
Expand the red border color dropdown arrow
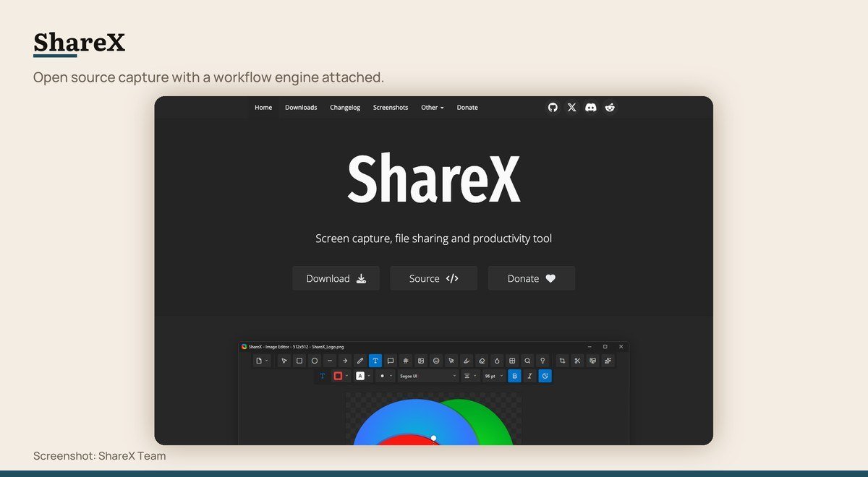[x=347, y=376]
